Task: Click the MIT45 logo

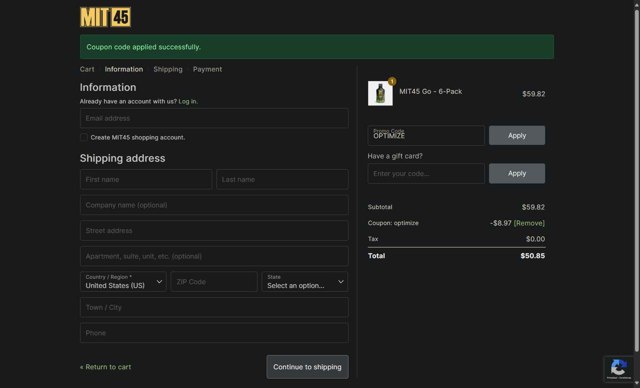Action: [x=105, y=17]
